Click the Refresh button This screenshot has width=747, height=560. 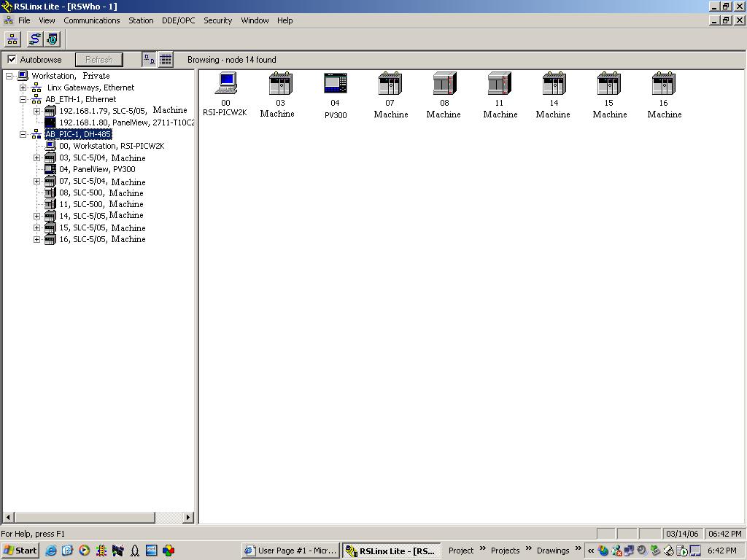(x=99, y=60)
